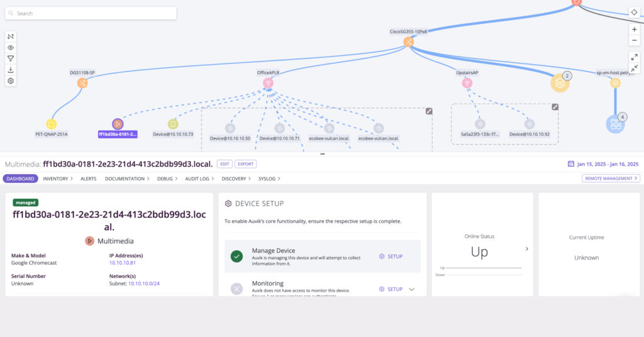
Task: Click the Multimedia type icon in device card
Action: 89,241
